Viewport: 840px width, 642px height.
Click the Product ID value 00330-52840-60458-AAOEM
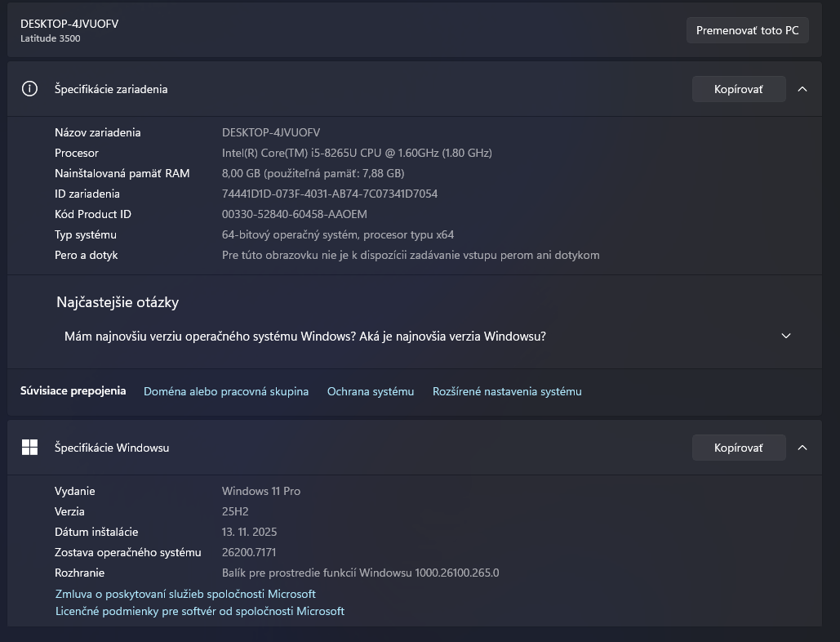(295, 214)
